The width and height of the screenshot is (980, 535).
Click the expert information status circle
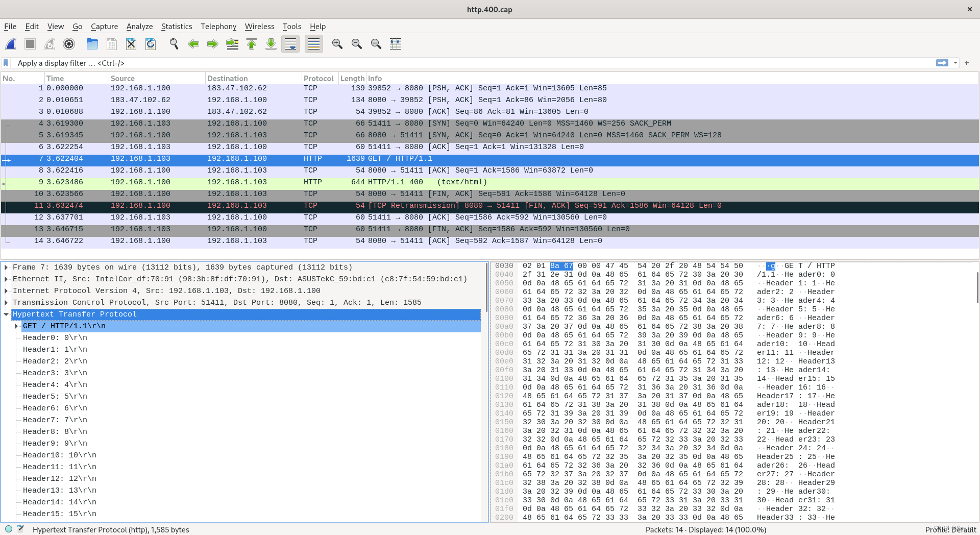coord(9,529)
